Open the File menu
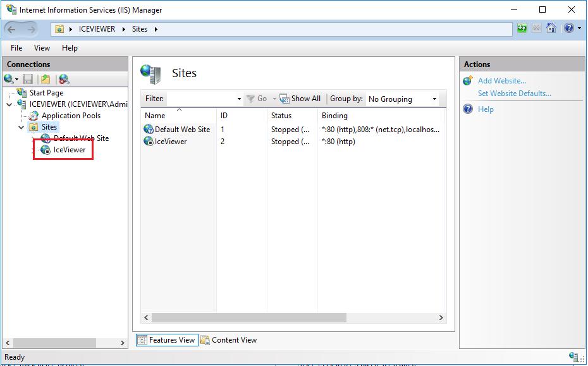This screenshot has height=366, width=588. pos(16,48)
